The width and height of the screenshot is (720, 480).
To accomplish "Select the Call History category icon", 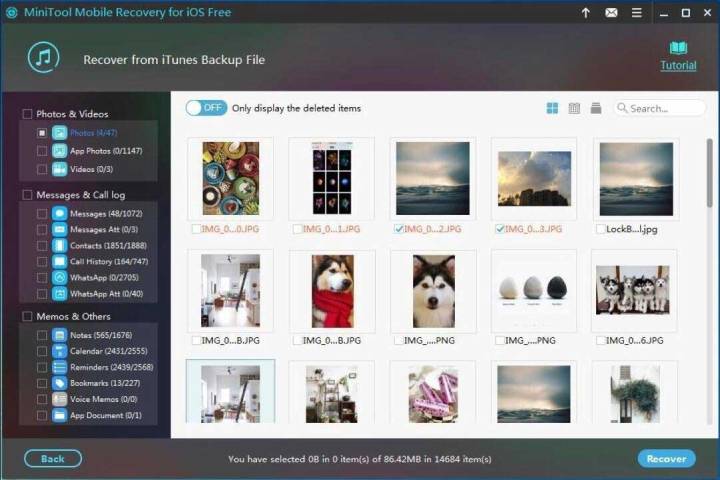I will [59, 261].
